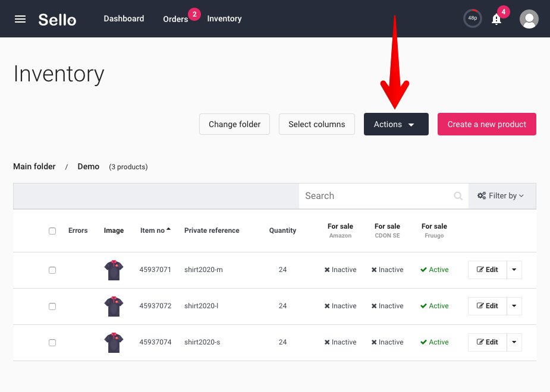This screenshot has height=392, width=550.
Task: Click CDON SE Inactive status for 45937074
Action: click(387, 342)
